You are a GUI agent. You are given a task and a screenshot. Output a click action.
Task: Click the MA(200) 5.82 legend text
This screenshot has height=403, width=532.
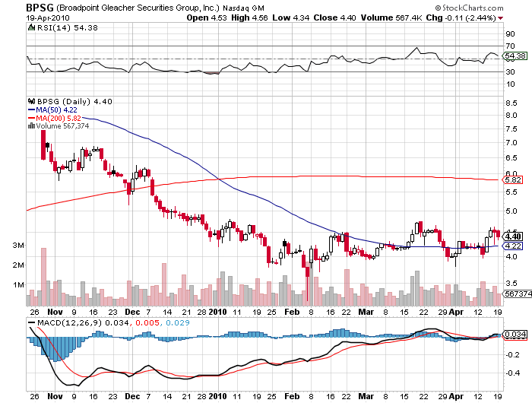(59, 118)
